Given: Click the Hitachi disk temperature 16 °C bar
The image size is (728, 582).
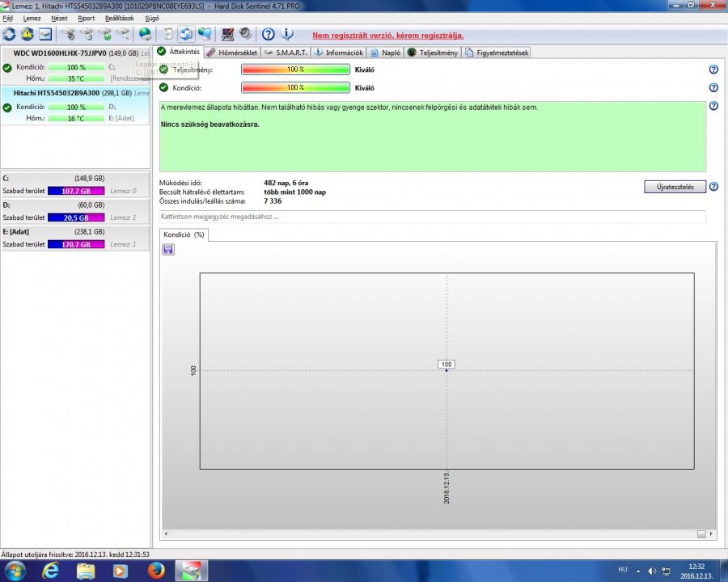Looking at the screenshot, I should pyautogui.click(x=76, y=118).
